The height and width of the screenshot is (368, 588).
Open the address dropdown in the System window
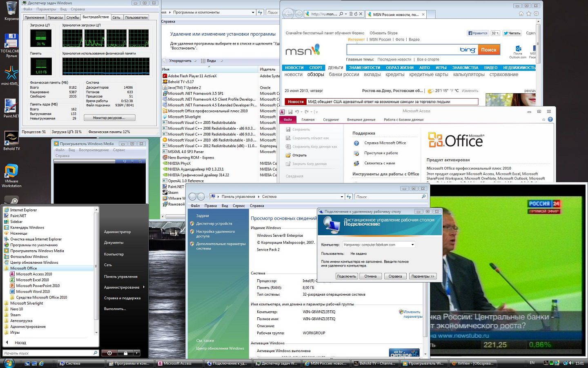tap(342, 197)
